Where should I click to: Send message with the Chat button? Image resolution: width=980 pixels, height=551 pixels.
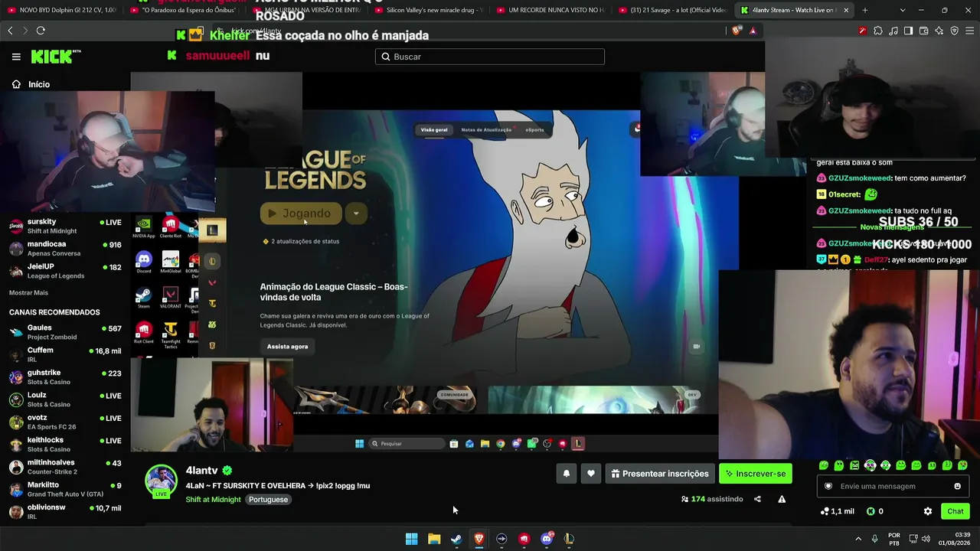pyautogui.click(x=955, y=511)
